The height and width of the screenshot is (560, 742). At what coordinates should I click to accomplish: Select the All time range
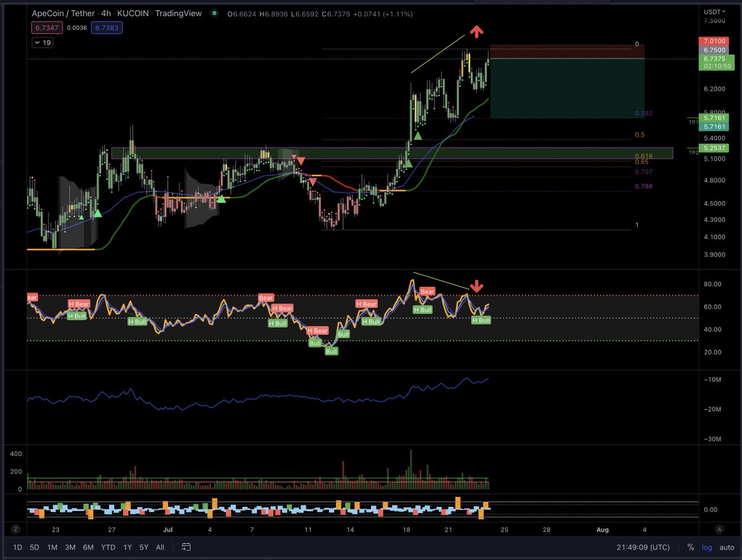click(x=160, y=547)
